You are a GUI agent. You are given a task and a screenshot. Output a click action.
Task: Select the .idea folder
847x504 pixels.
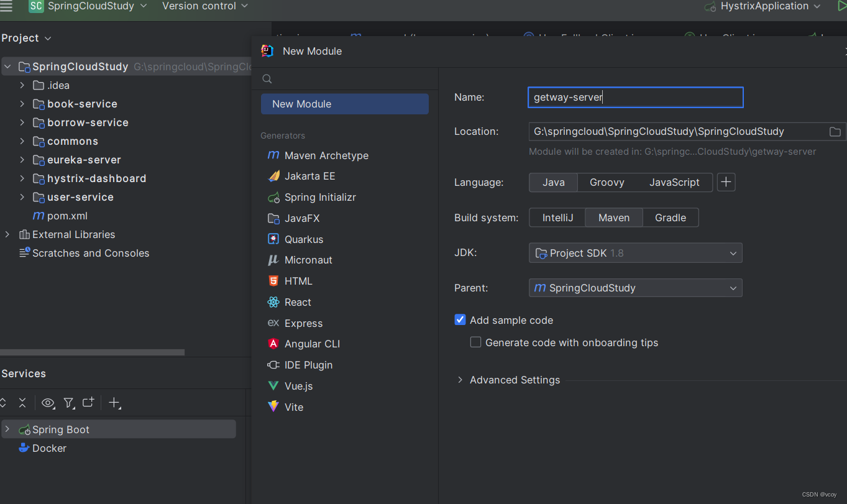[58, 85]
